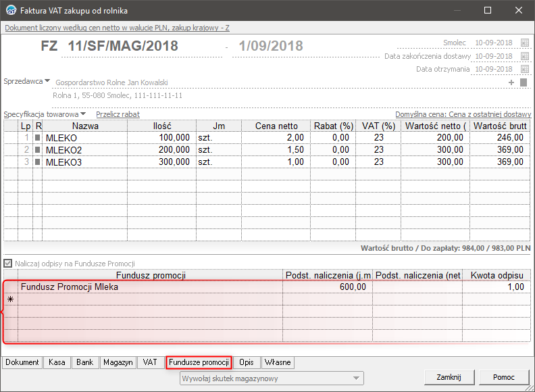Toggle Naliczaj odpisy na Fundusze Promocji checkbox
Image resolution: width=535 pixels, height=392 pixels.
[8, 263]
